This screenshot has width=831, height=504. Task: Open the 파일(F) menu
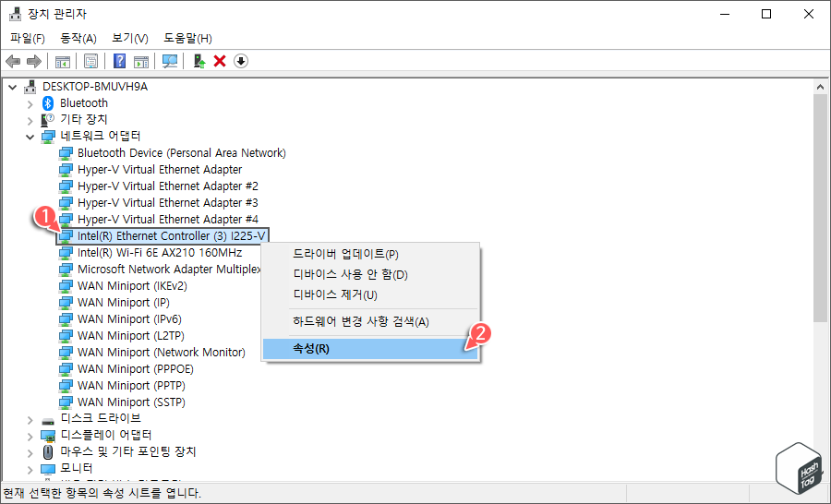tap(28, 38)
